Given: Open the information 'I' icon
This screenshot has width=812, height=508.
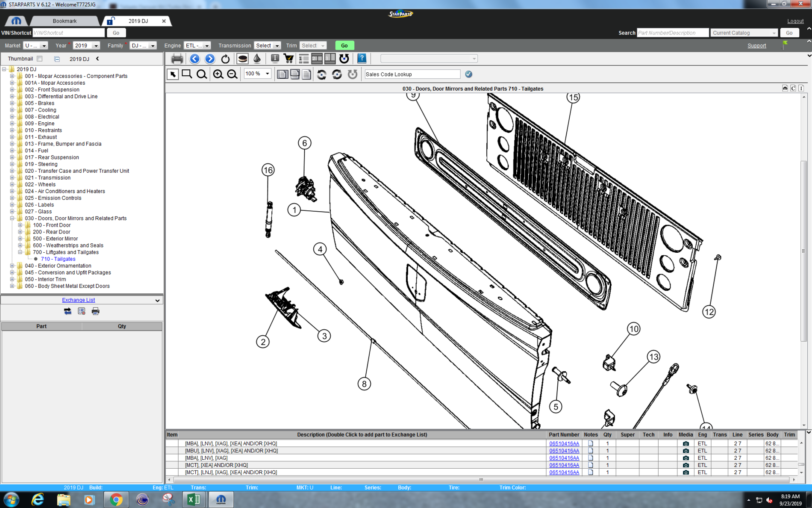Looking at the screenshot, I should point(275,59).
